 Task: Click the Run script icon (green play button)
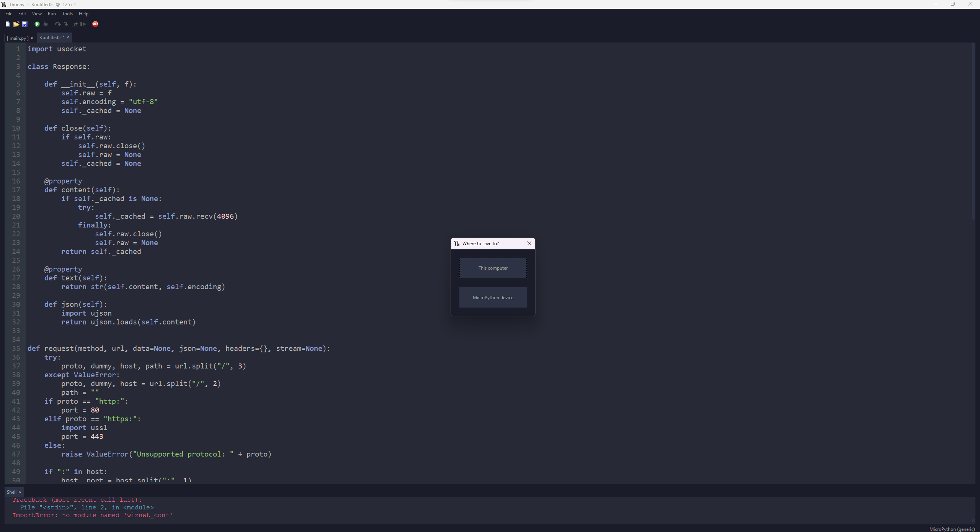[37, 24]
